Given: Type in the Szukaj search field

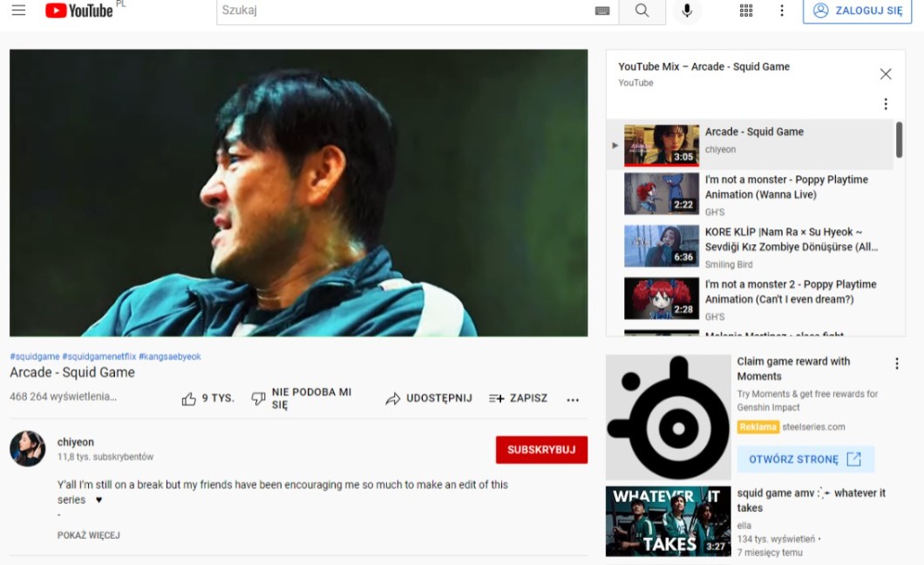Looking at the screenshot, I should coord(405,10).
